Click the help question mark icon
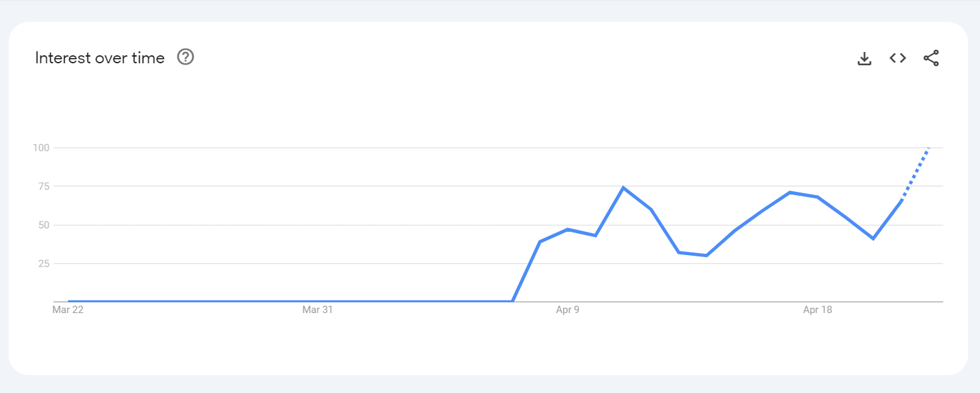Viewport: 980px width, 393px height. tap(185, 57)
